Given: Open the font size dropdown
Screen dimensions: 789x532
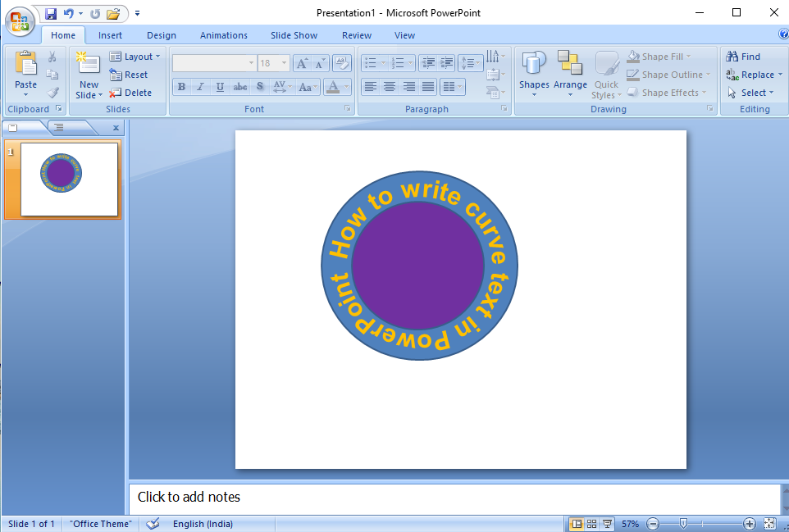Looking at the screenshot, I should tap(285, 62).
